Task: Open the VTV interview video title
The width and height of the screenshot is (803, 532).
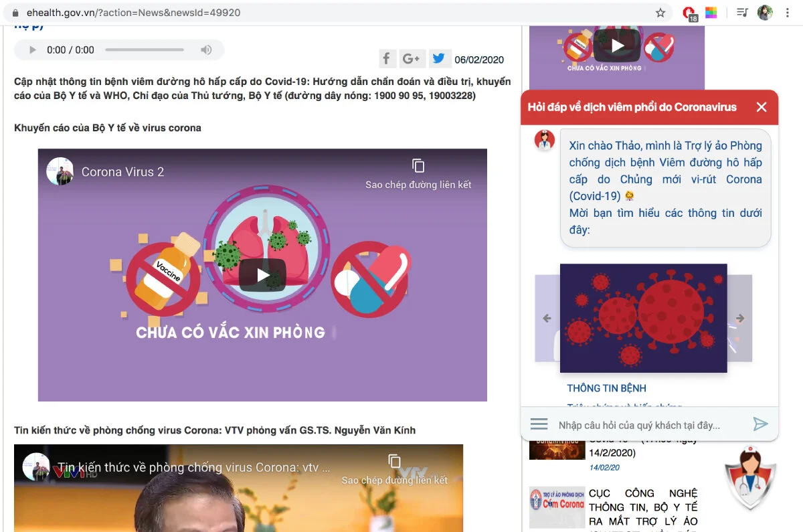Action: 194,467
